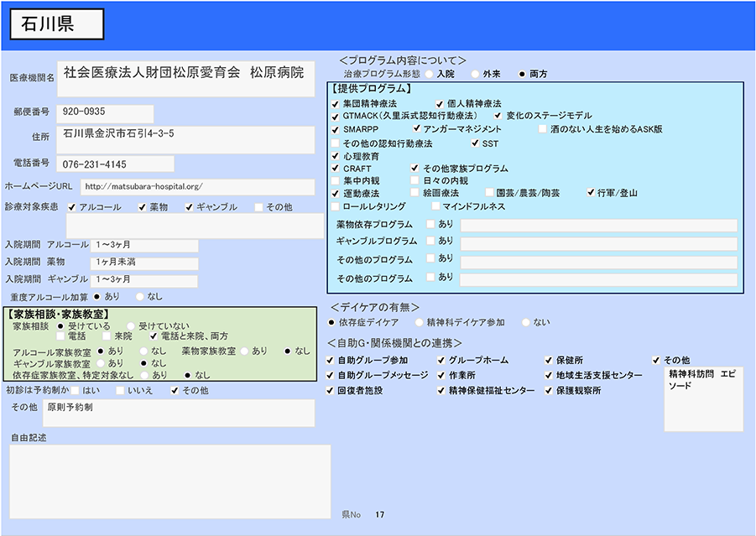Click the 薬物依存プログラム text field
756x536 pixels.
pyautogui.click(x=598, y=225)
